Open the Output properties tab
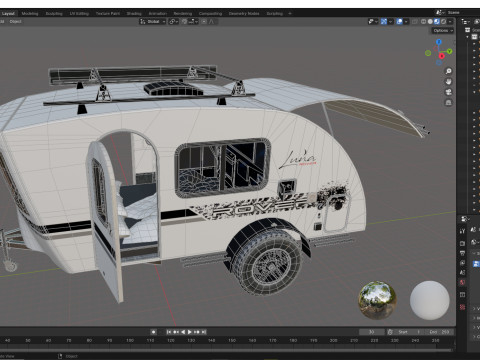 point(462,253)
